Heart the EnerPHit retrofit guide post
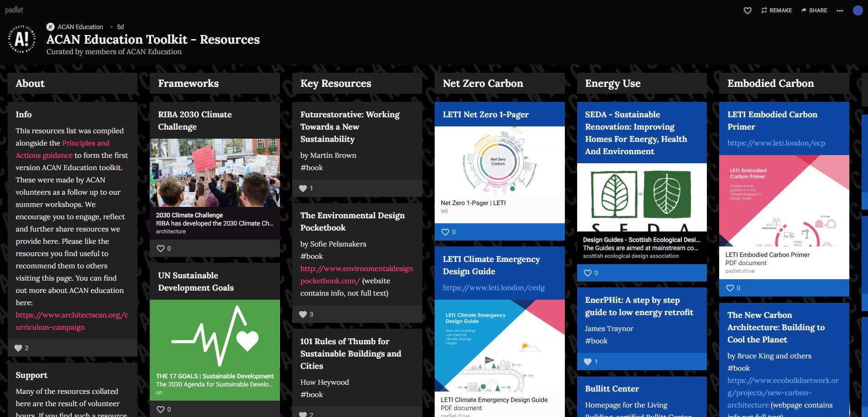Viewport: 868px width, 417px height. coord(588,362)
